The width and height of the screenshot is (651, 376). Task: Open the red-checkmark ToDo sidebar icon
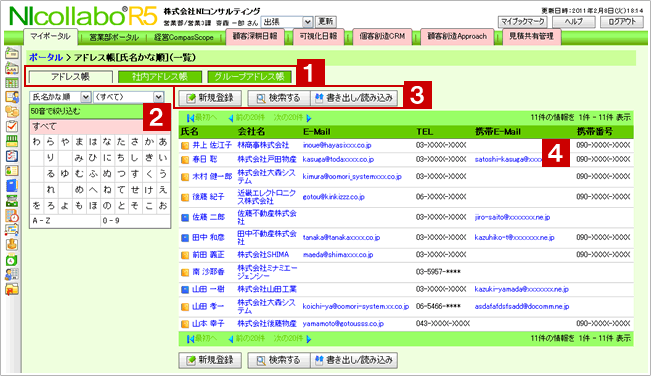point(12,126)
